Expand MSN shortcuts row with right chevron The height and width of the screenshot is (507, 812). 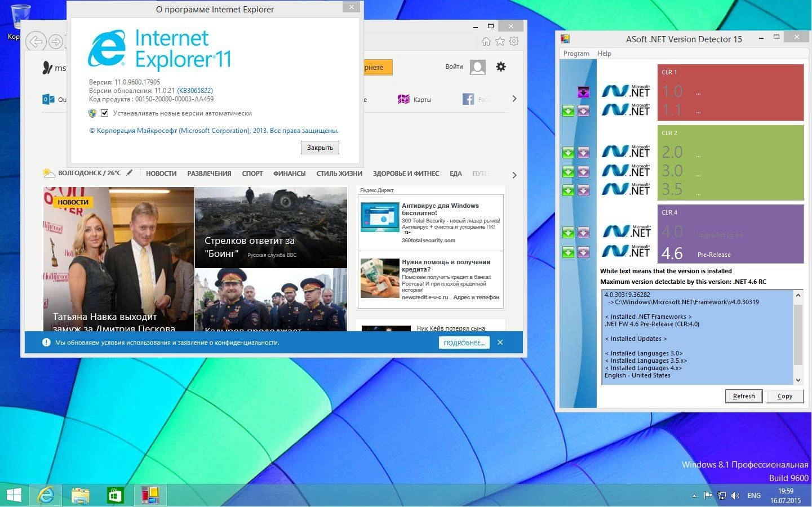point(514,99)
